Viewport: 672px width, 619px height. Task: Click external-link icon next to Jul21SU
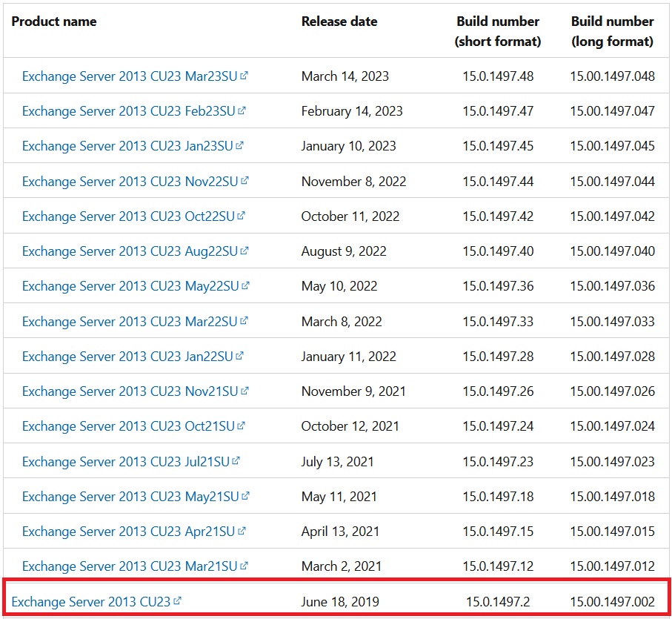click(x=236, y=460)
